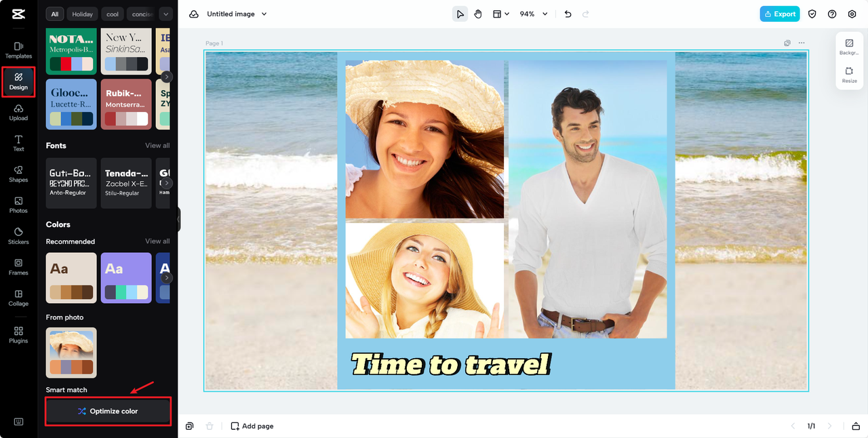The image size is (868, 438).
Task: Collapse the left design panel handle
Action: click(179, 219)
